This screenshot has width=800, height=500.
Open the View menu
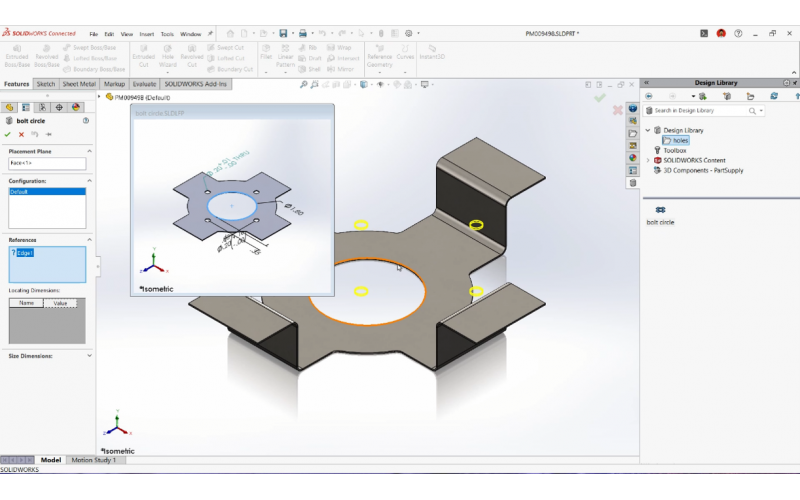coord(127,34)
